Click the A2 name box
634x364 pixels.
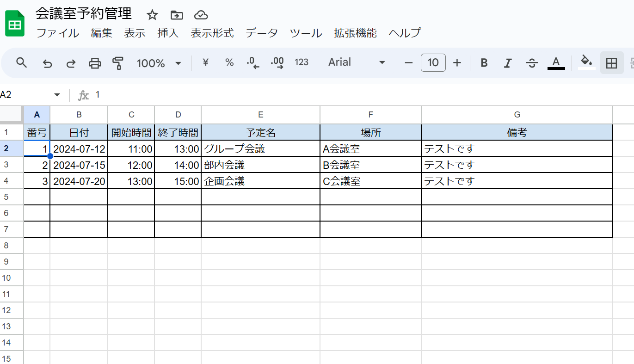(x=25, y=95)
